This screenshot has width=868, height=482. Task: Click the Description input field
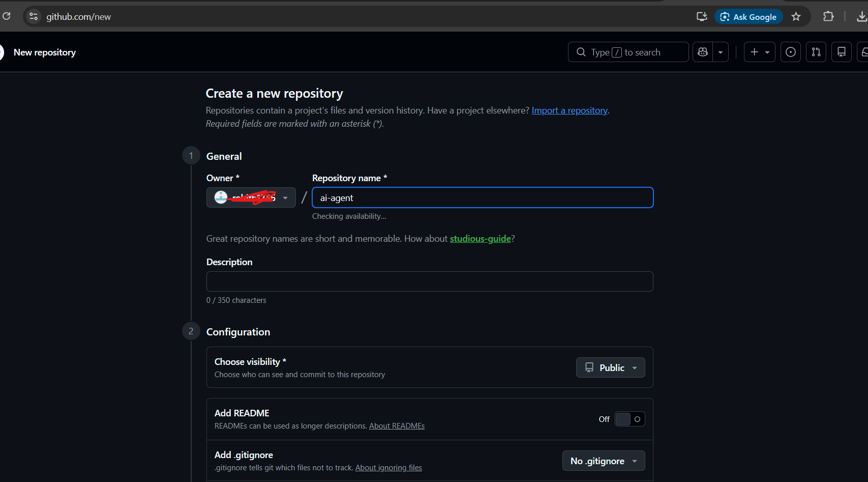tap(430, 281)
